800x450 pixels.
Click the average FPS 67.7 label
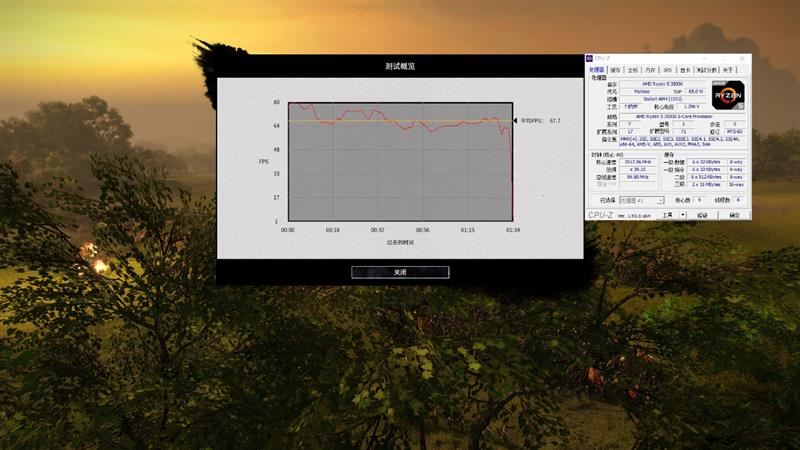click(540, 121)
